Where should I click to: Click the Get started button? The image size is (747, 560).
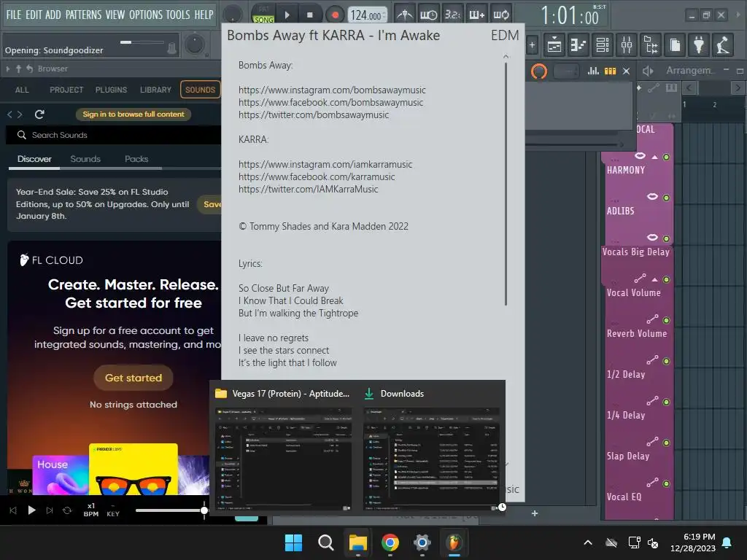[x=133, y=378]
